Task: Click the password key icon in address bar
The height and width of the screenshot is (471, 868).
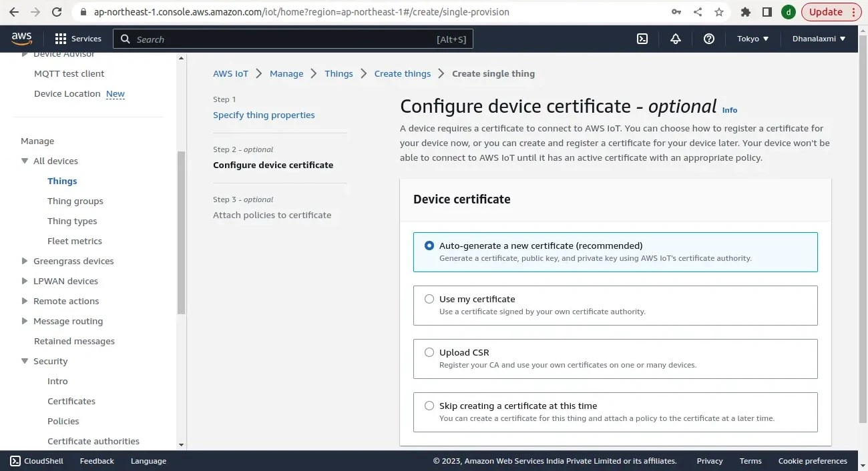Action: pyautogui.click(x=676, y=12)
